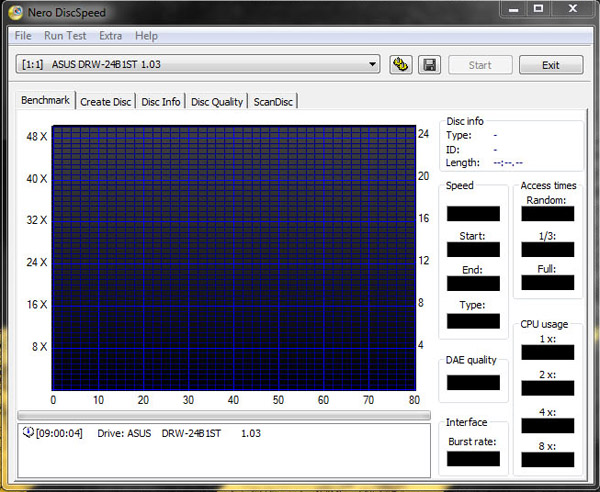The height and width of the screenshot is (492, 600).
Task: Open the File menu
Action: coord(23,36)
